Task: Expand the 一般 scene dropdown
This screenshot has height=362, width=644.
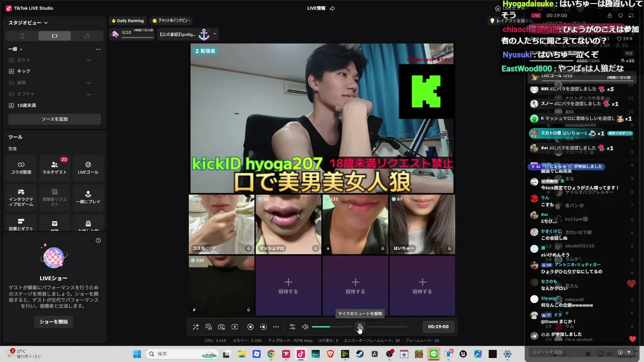Action: [16, 49]
